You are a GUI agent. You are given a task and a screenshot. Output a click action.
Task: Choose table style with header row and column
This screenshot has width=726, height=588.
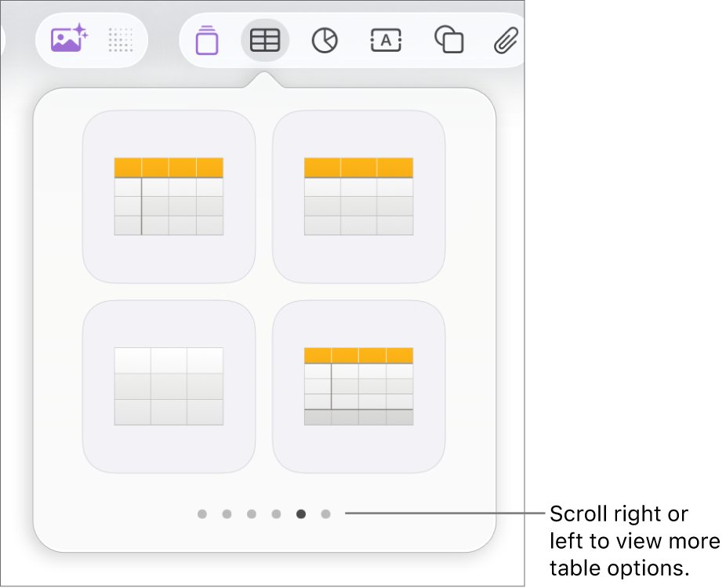[169, 197]
